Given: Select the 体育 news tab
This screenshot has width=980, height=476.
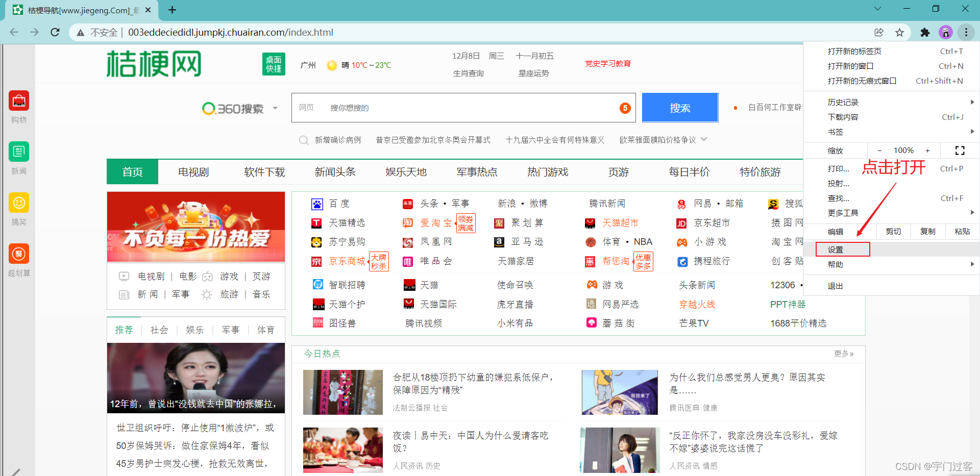Looking at the screenshot, I should (265, 330).
